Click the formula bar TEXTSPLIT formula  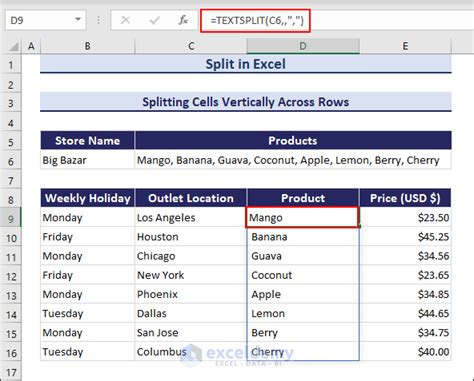257,21
